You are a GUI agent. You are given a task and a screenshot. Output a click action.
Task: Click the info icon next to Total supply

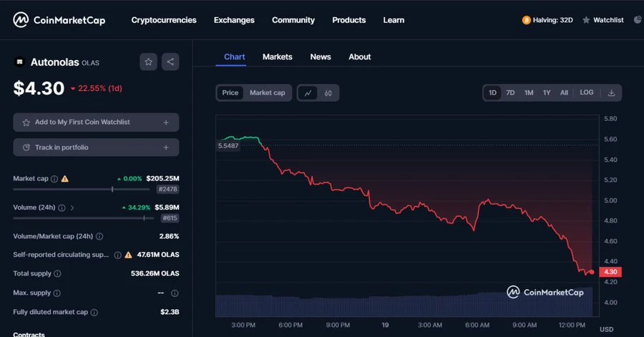(x=57, y=273)
